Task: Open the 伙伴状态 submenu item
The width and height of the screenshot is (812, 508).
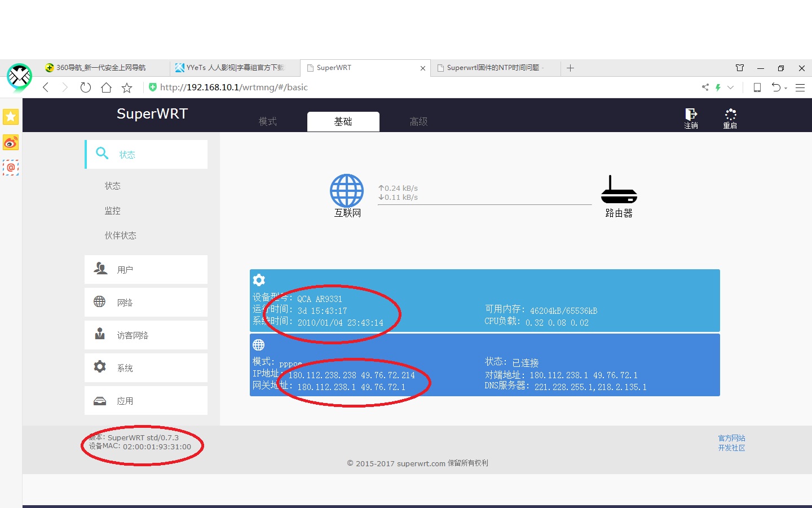Action: (x=121, y=235)
